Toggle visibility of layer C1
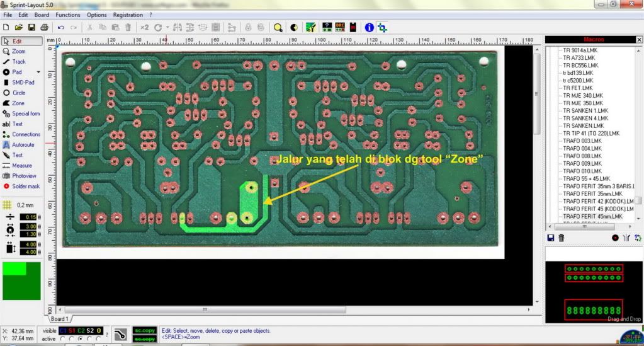Viewport: 644px width, 346px height. point(62,331)
